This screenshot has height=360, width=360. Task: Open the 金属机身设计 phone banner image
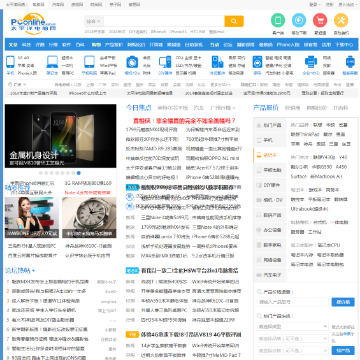click(60, 136)
